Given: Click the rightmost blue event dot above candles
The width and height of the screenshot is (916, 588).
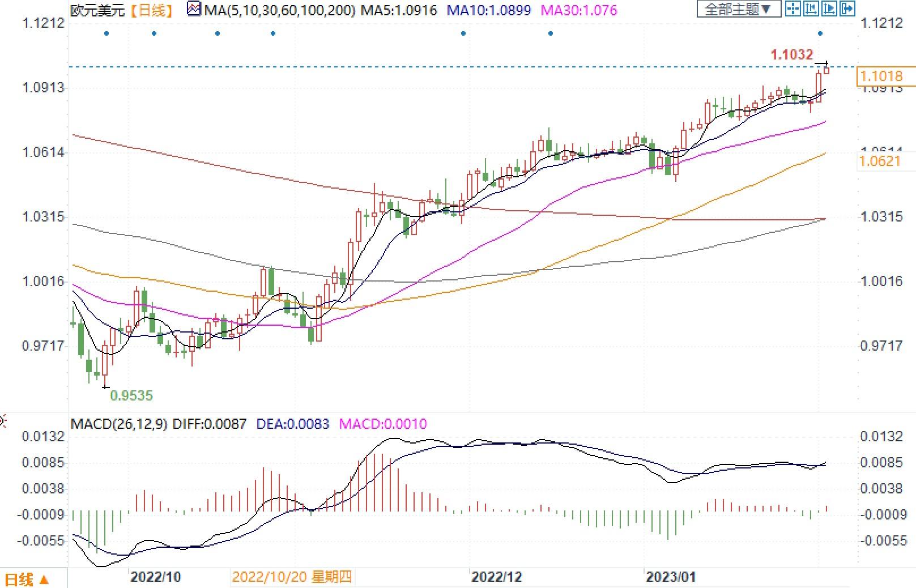Looking at the screenshot, I should point(820,33).
